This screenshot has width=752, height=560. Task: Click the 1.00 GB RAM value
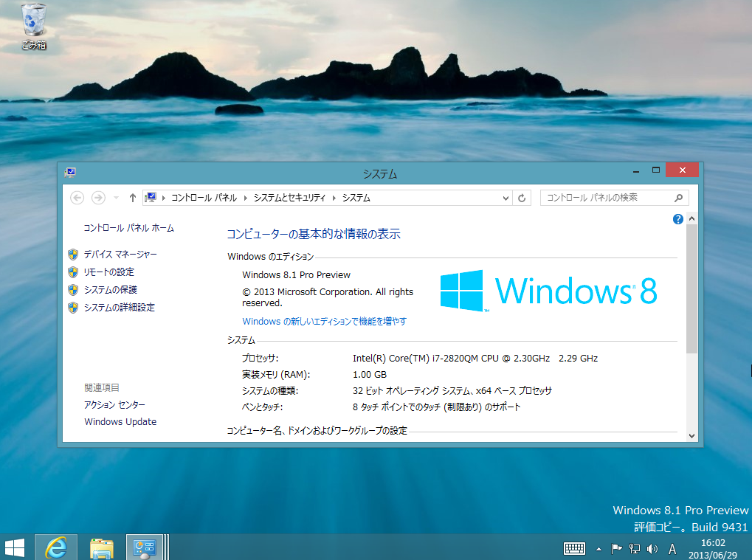tap(369, 375)
